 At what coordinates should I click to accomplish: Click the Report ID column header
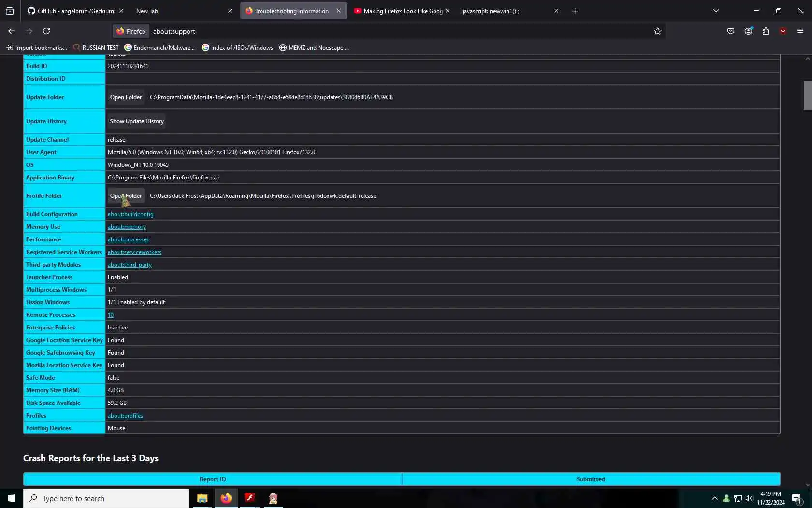213,479
